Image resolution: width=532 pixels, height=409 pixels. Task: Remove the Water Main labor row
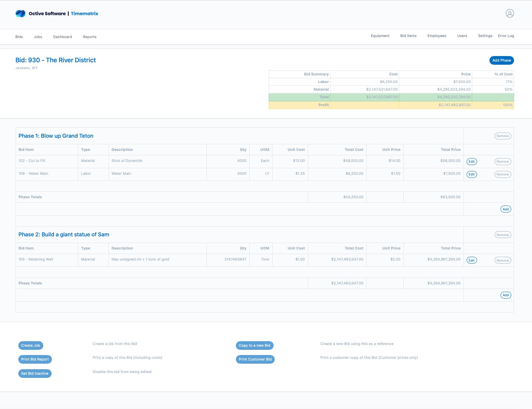(x=503, y=174)
